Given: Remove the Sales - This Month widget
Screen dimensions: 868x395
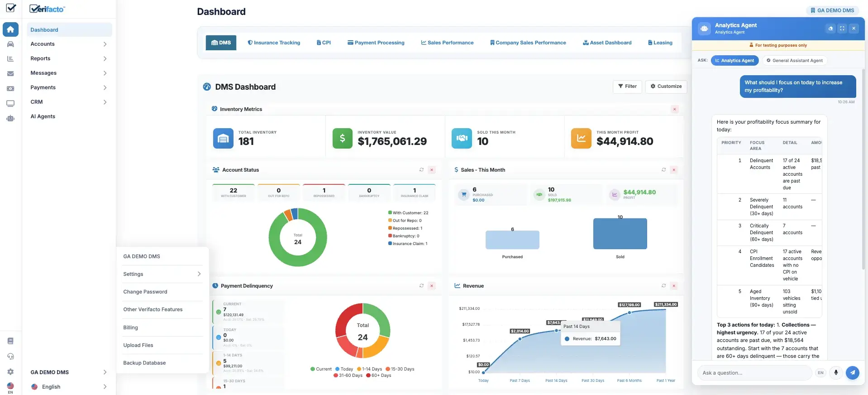Looking at the screenshot, I should pos(674,170).
